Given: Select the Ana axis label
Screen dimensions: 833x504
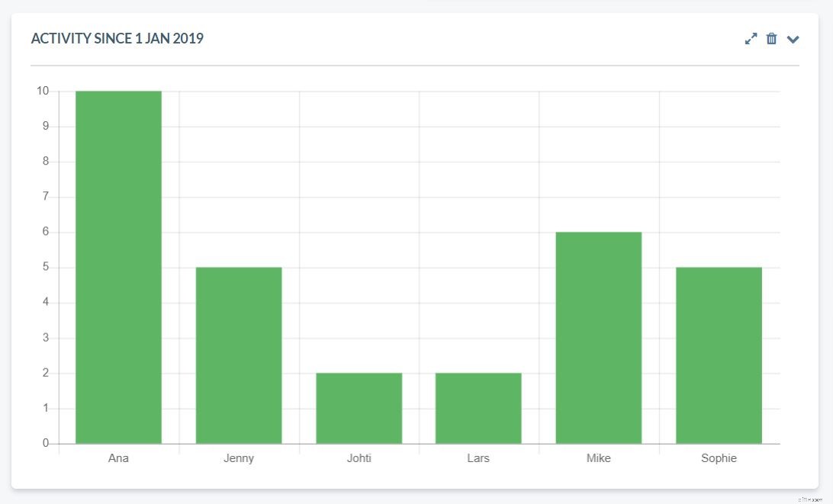Looking at the screenshot, I should (x=118, y=458).
